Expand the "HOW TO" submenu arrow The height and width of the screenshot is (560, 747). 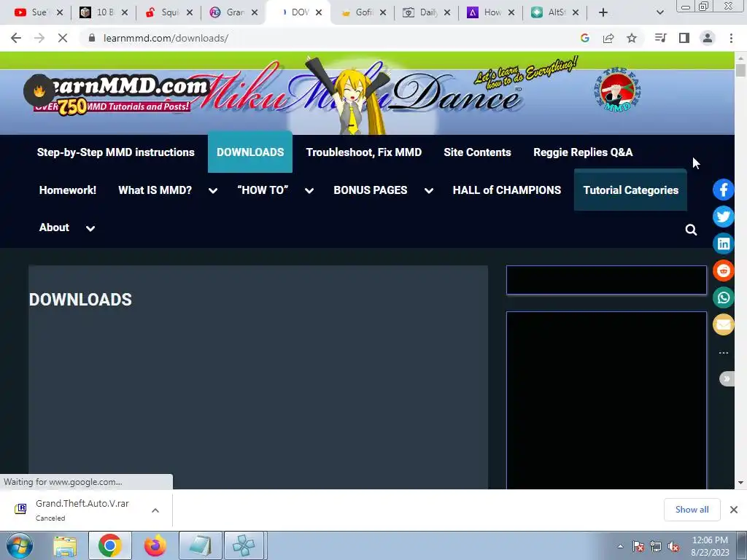tap(309, 190)
